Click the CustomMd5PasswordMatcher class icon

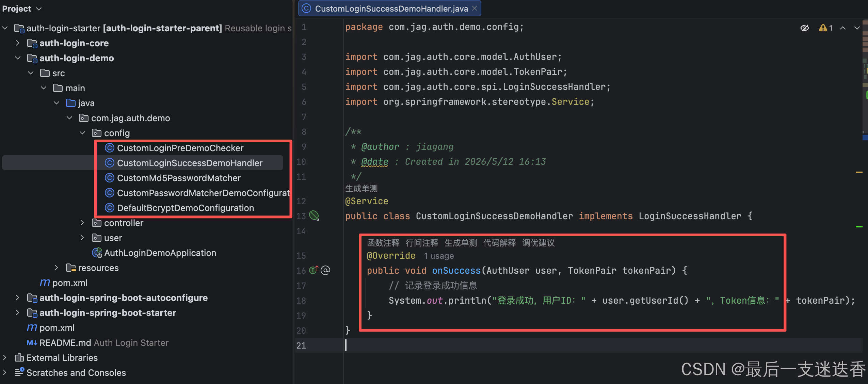(109, 178)
